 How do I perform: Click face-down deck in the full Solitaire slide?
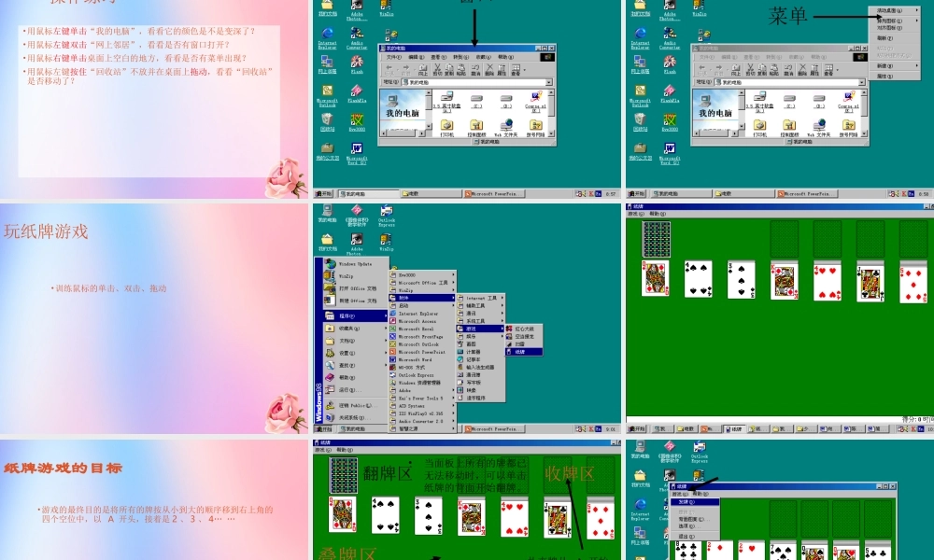657,239
